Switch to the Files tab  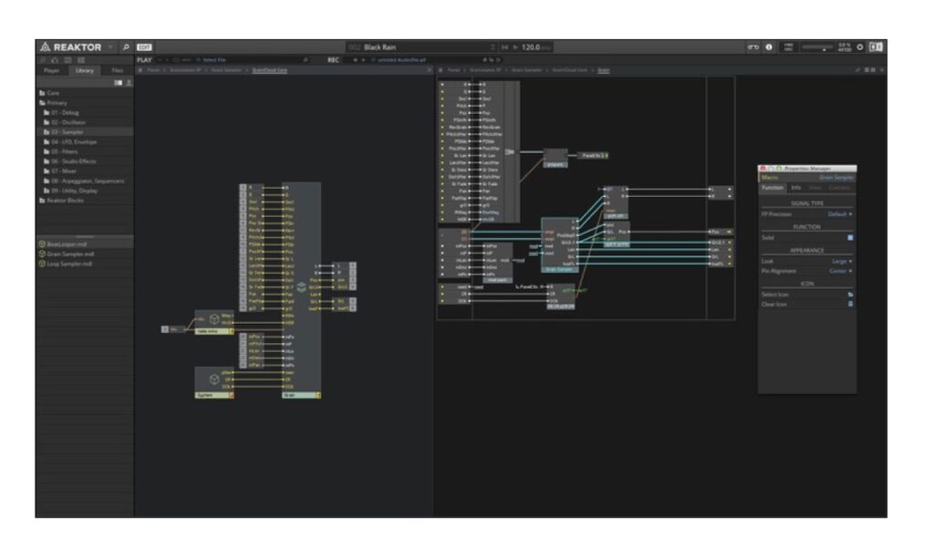click(x=118, y=70)
